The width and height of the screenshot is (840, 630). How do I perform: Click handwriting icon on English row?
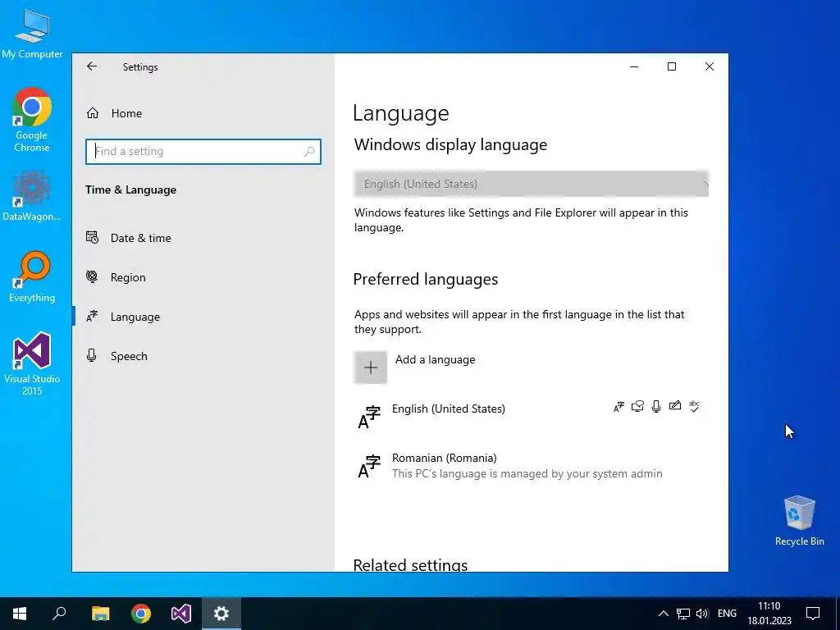point(675,406)
